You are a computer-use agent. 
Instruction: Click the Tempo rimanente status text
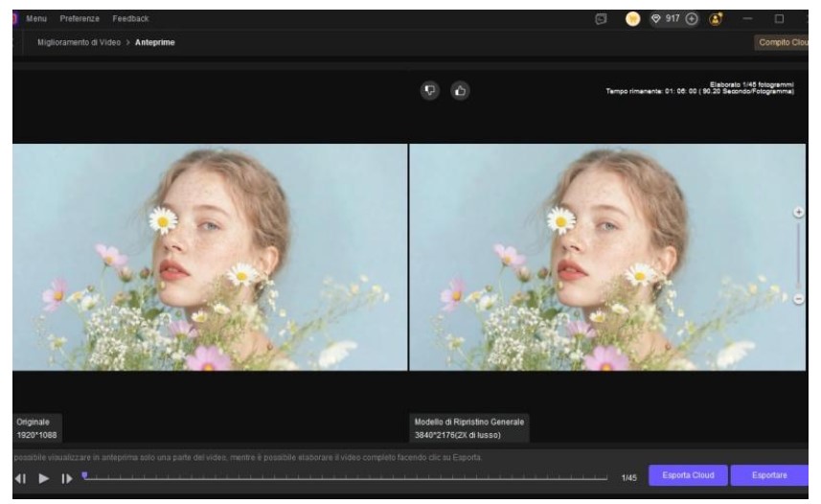coord(699,92)
